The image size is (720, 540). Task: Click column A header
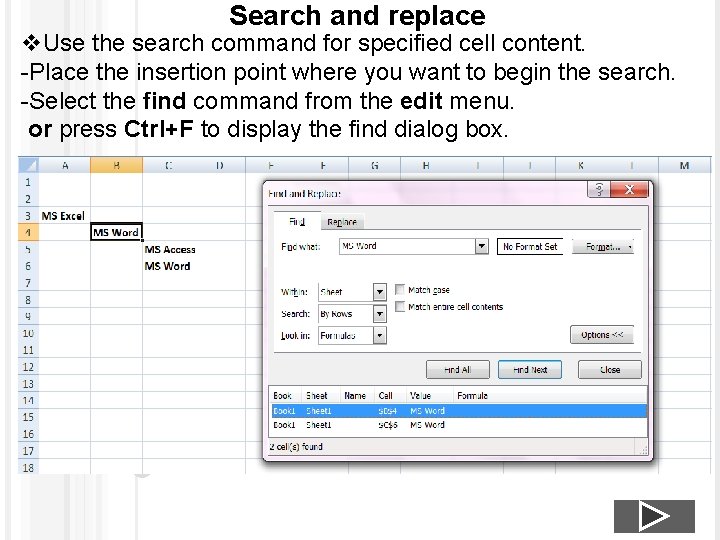coord(65,165)
